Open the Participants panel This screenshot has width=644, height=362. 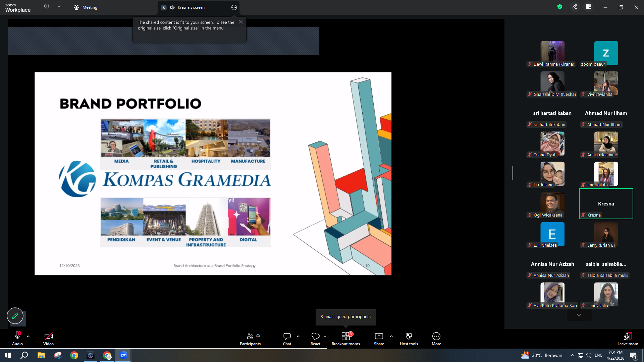pos(250,339)
